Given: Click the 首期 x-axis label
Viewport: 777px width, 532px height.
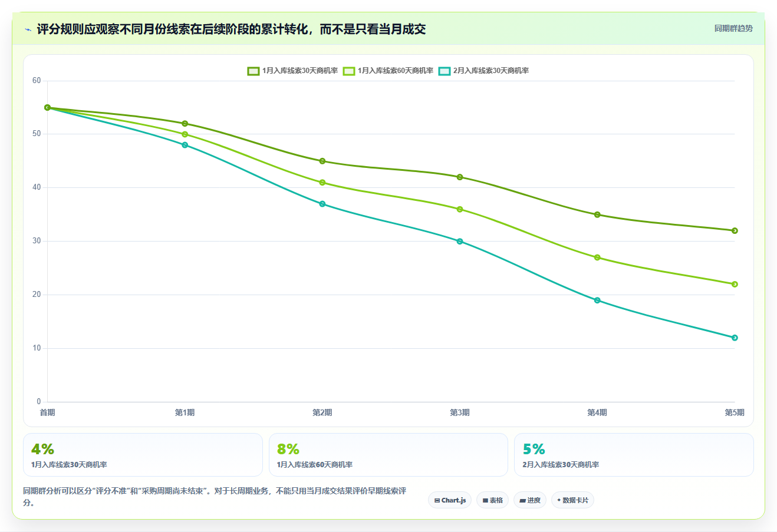Looking at the screenshot, I should 47,412.
